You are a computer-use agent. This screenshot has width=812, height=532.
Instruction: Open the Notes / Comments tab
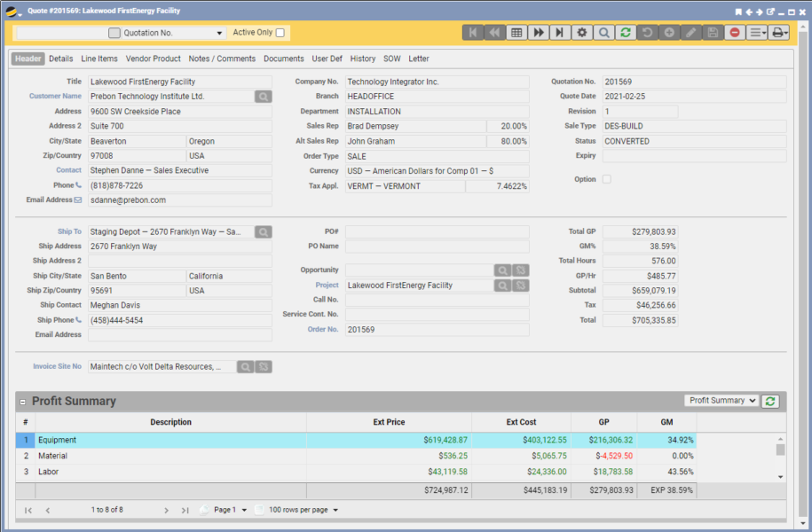point(222,59)
